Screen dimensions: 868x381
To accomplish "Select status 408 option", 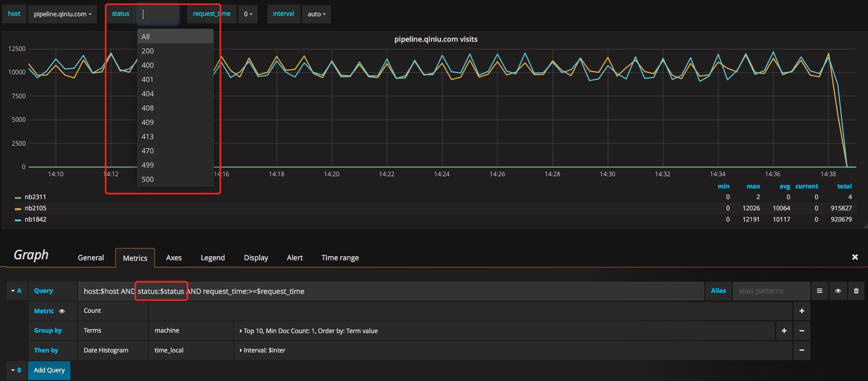I will click(175, 108).
